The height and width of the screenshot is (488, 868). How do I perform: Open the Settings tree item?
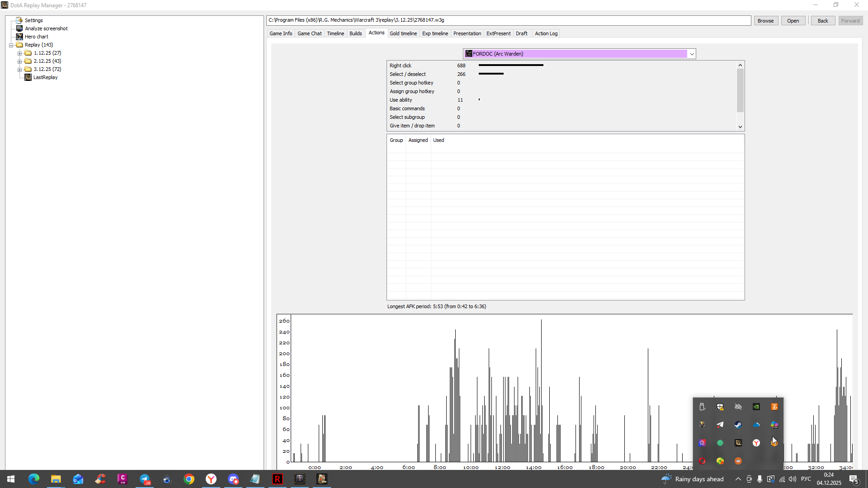point(33,20)
